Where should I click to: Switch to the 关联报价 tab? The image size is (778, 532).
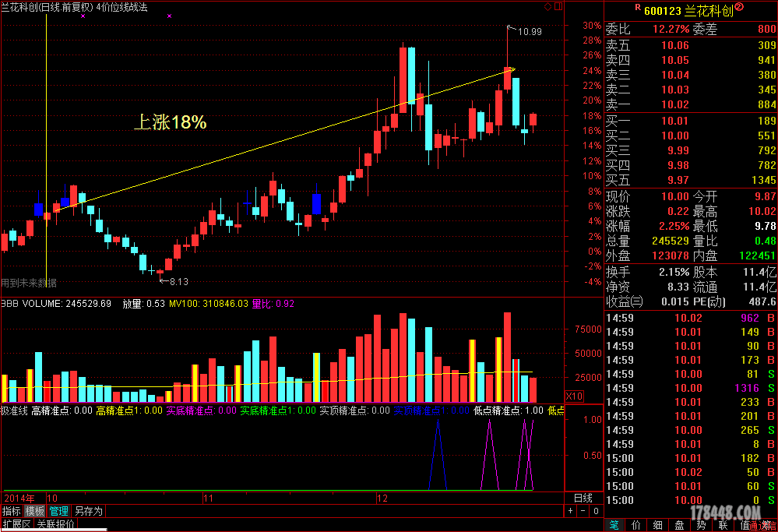click(56, 524)
